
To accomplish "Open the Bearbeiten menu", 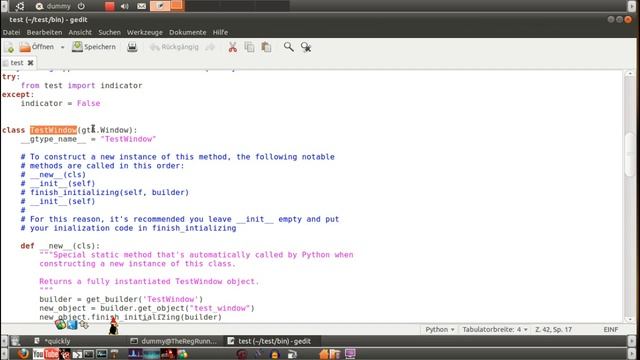I will pos(44,32).
